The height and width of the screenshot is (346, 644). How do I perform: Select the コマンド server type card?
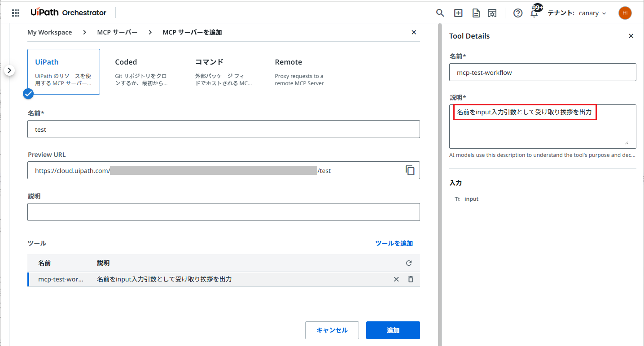point(223,72)
